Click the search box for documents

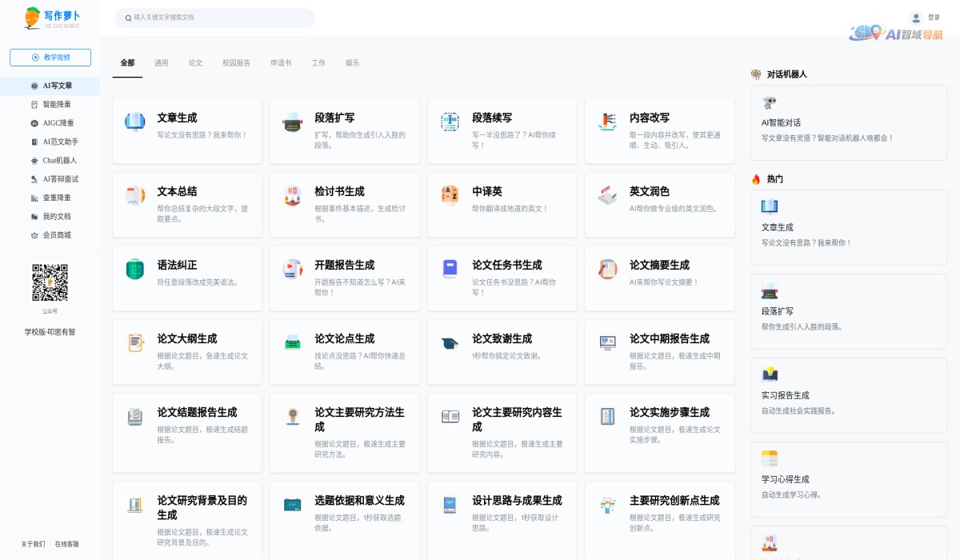214,18
